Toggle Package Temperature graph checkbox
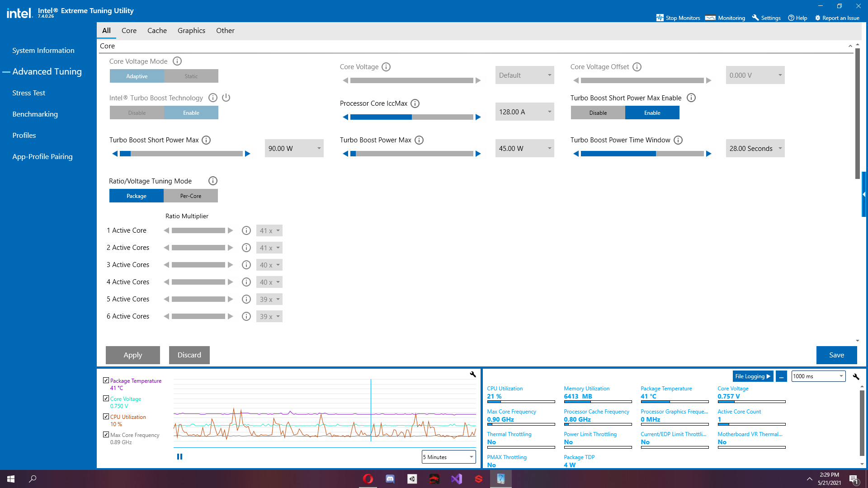The width and height of the screenshot is (868, 488). coord(106,380)
